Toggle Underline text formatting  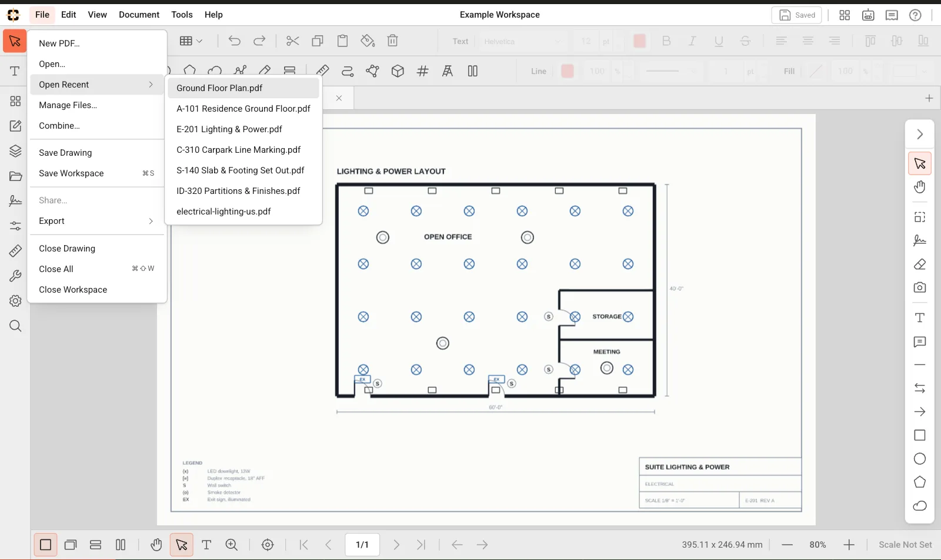point(719,41)
